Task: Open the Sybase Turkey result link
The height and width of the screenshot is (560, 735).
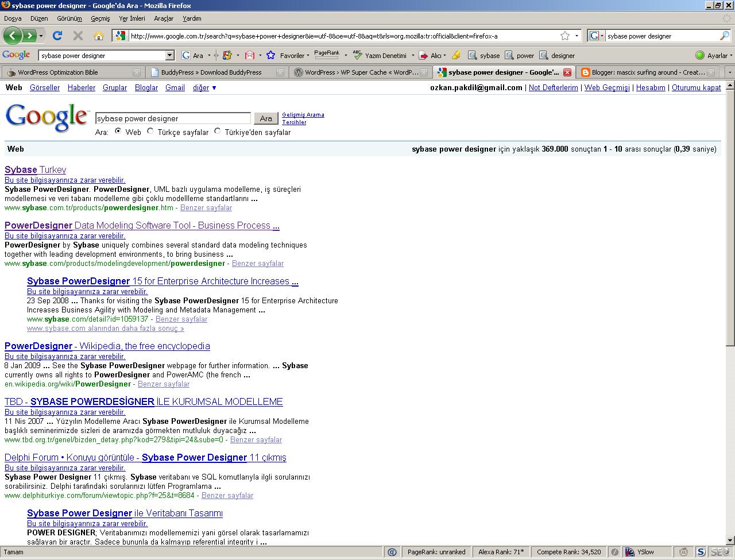Action: [35, 169]
